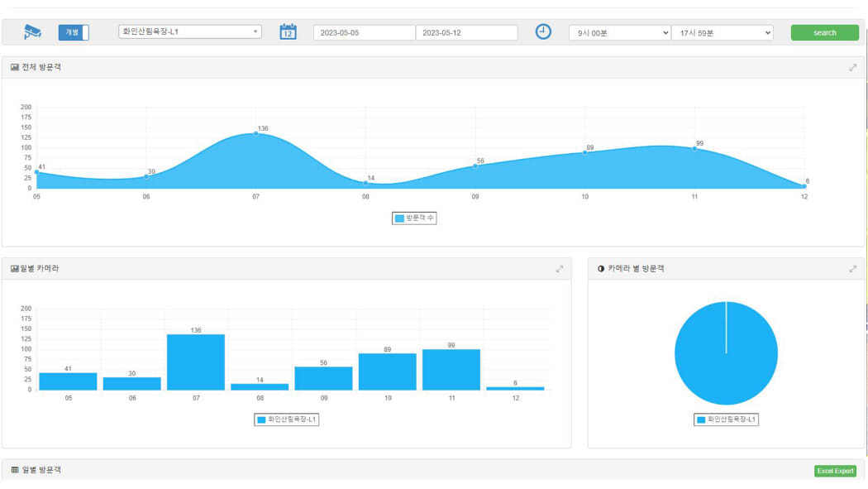Open the 17시 59분 end time dropdown
868x489 pixels.
point(722,33)
